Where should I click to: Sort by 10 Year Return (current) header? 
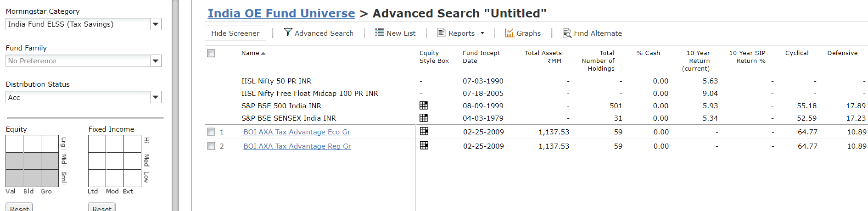tap(696, 61)
